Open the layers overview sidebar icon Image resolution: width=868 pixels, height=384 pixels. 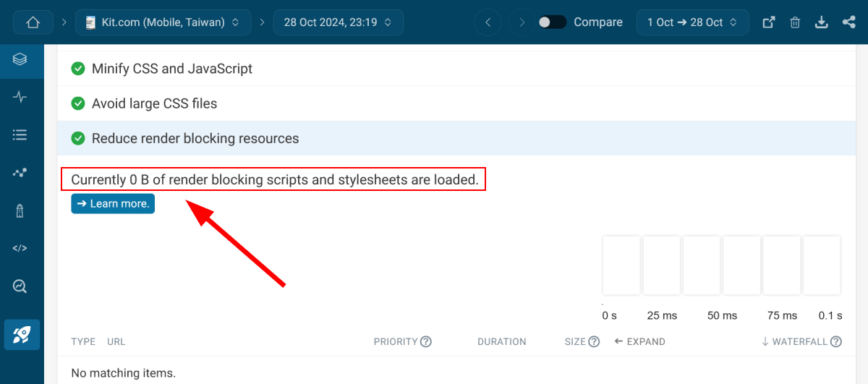tap(20, 59)
